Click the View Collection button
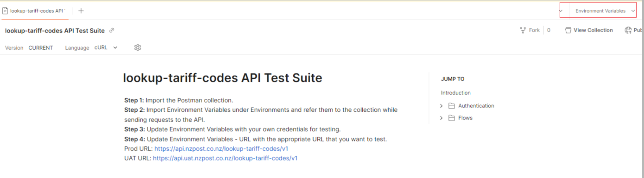 click(x=589, y=30)
